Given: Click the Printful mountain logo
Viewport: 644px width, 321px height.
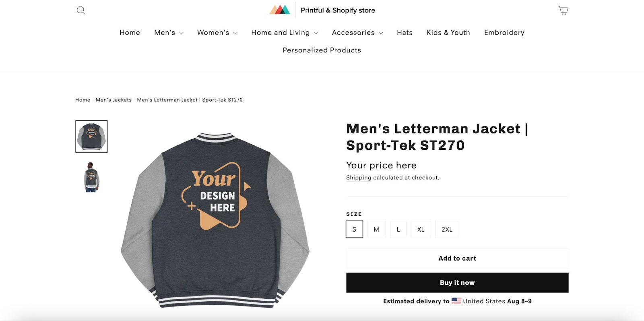Looking at the screenshot, I should 280,10.
